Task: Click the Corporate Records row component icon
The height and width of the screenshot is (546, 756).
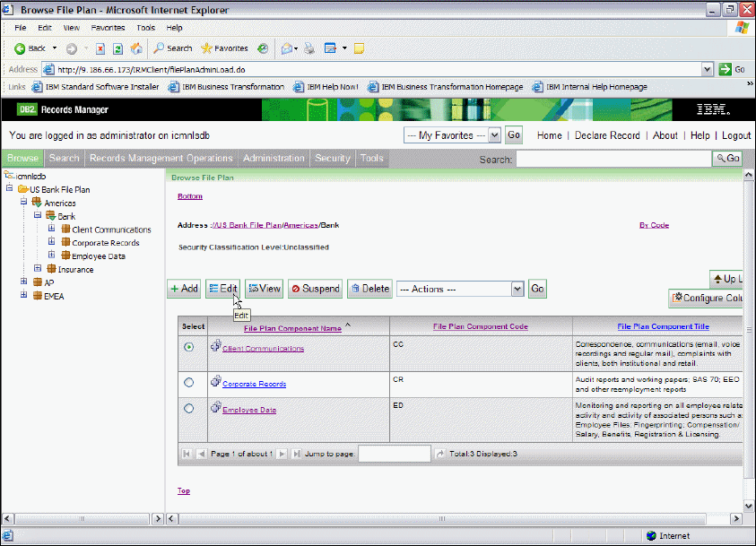Action: click(215, 382)
